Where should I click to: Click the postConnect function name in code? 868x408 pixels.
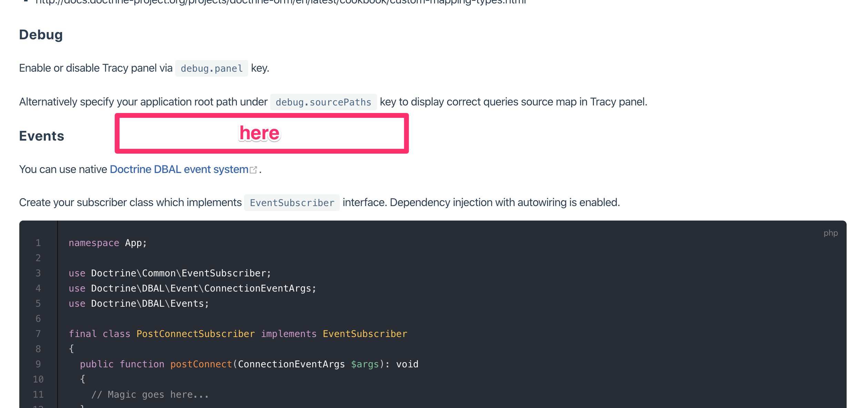pyautogui.click(x=201, y=364)
